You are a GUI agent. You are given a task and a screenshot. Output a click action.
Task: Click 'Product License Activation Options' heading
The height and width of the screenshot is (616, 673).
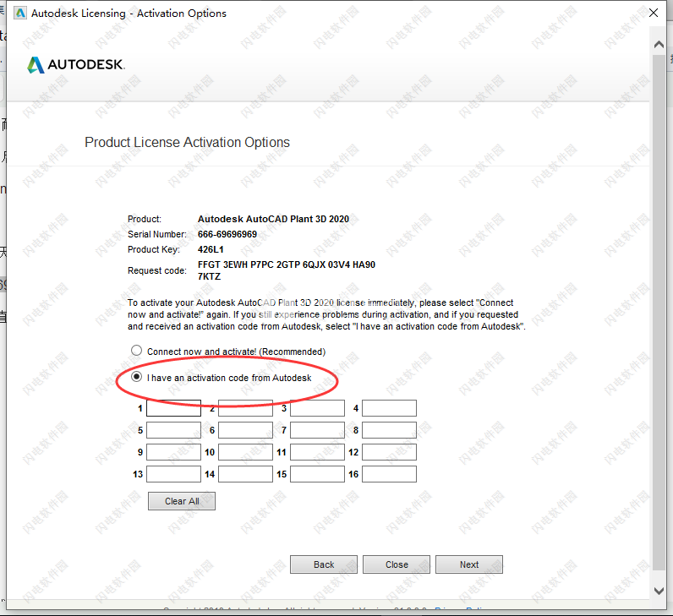(187, 143)
